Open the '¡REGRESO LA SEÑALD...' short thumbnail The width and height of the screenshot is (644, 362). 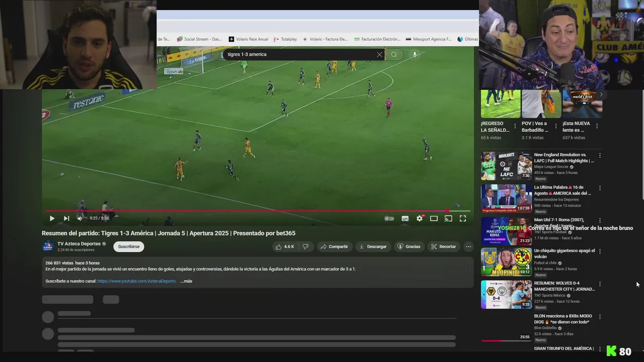coord(501,104)
